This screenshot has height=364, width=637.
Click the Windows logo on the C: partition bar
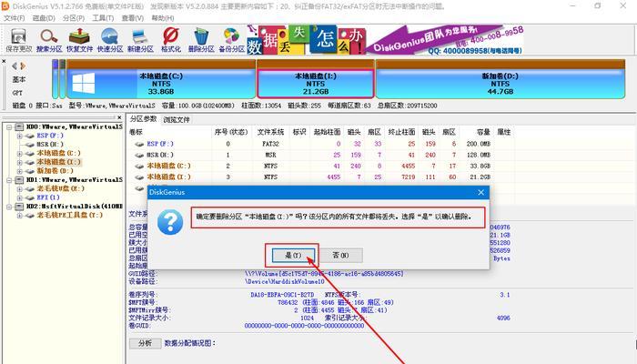click(84, 84)
